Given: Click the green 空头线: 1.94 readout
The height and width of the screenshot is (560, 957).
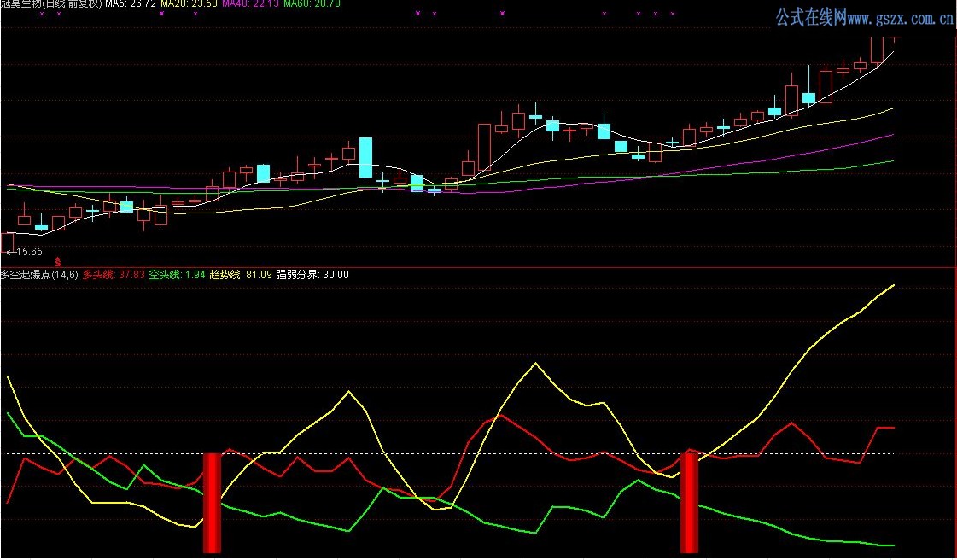Looking at the screenshot, I should pos(177,275).
